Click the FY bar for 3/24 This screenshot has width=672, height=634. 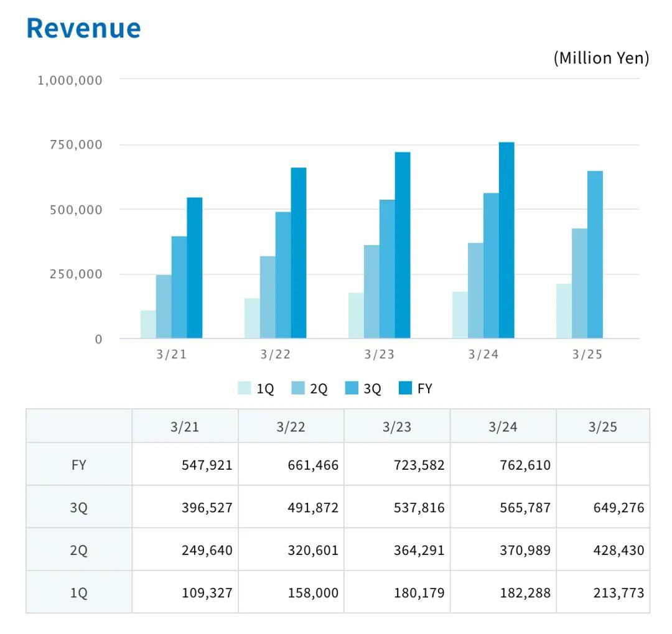pos(506,241)
